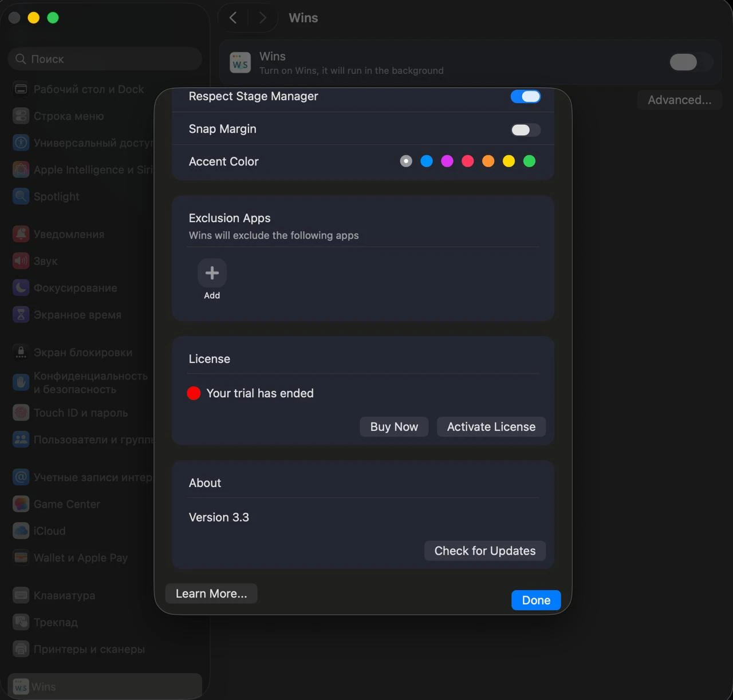Viewport: 733px width, 700px height.
Task: Click the 'Wins will exclude the following apps' text
Action: (x=274, y=235)
